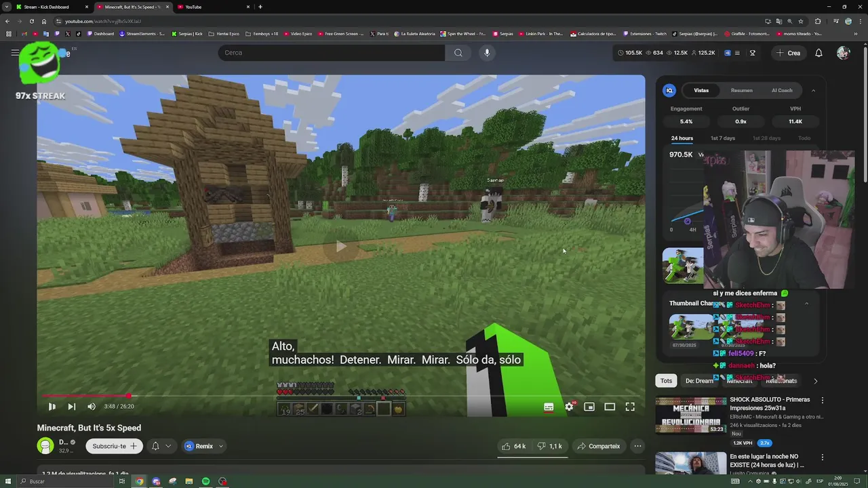Screen dimensions: 868x488
Task: Select the Resumen tab
Action: click(741, 90)
